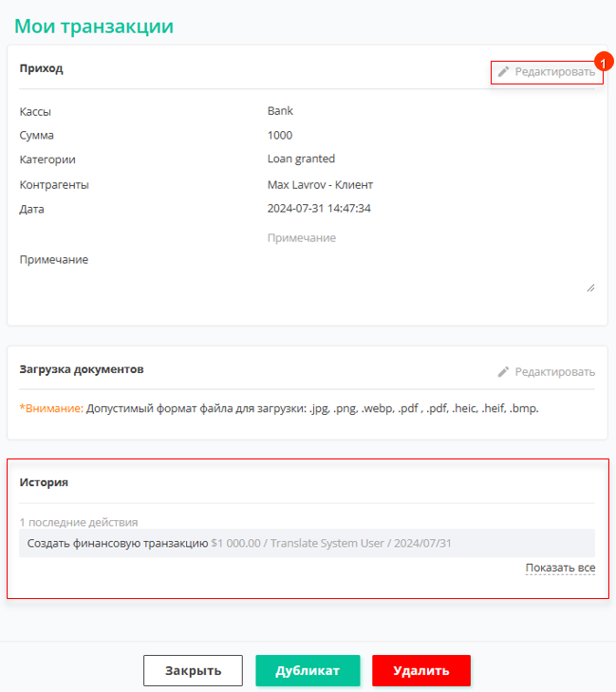Click the Примечание note text field
Viewport: 616px width, 692px height.
tap(431, 261)
